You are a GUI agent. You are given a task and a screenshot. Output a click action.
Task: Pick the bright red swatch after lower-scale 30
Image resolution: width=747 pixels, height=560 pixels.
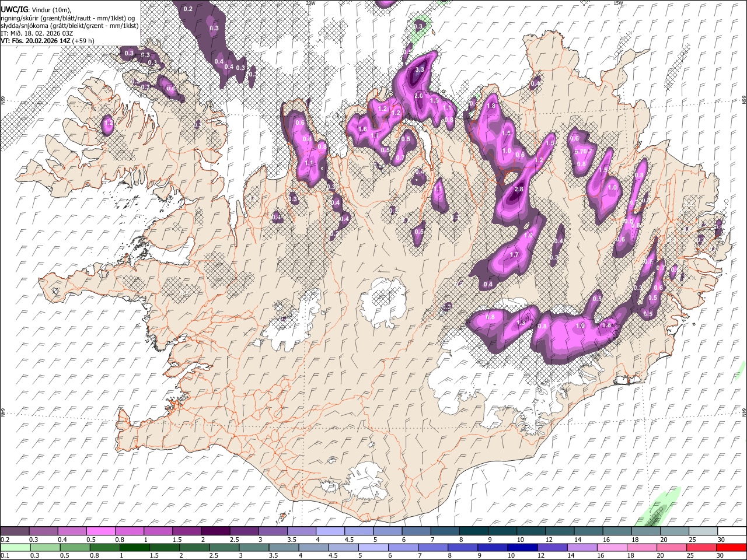pyautogui.click(x=731, y=547)
